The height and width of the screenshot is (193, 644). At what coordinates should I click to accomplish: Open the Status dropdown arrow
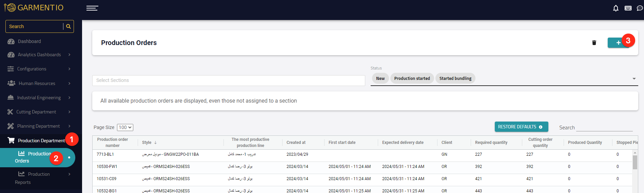[x=634, y=79]
